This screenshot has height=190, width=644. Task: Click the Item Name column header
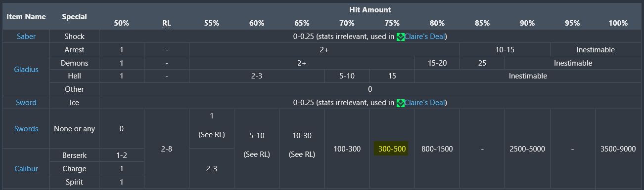26,16
